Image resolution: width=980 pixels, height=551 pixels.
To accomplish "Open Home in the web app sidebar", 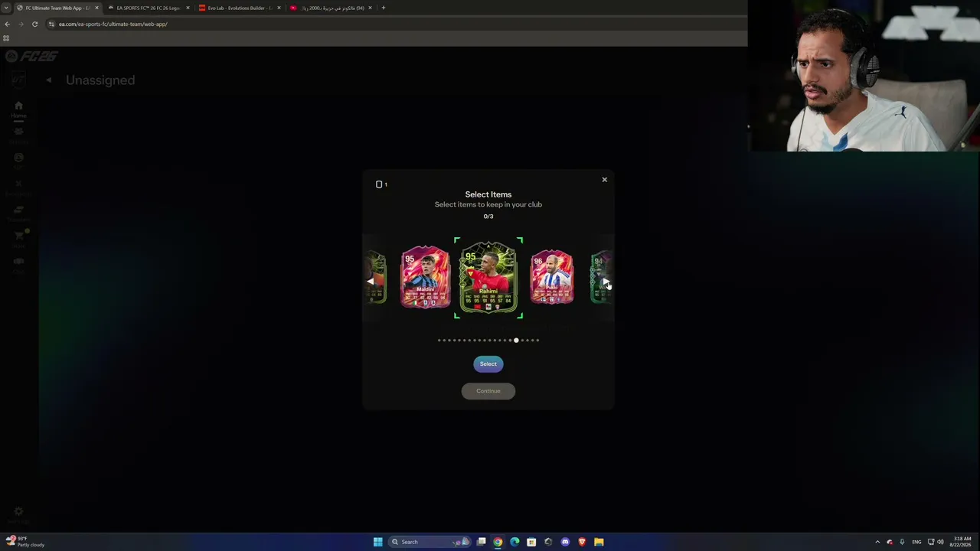I will (18, 109).
